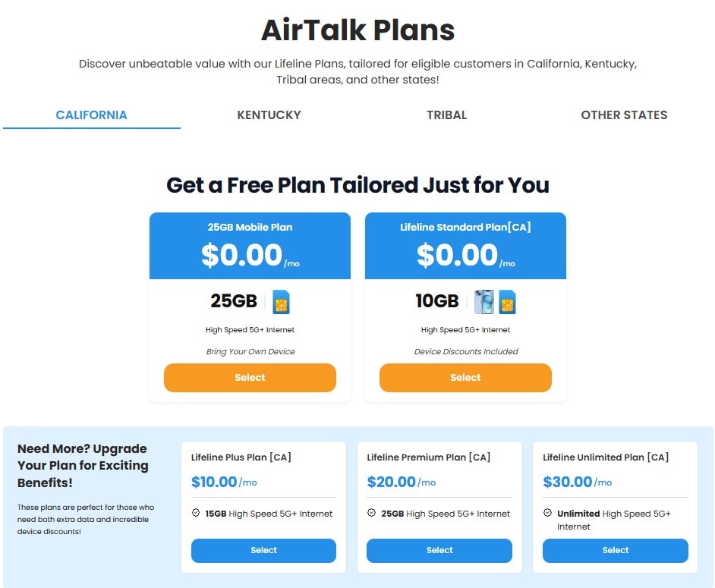Select the Lifeline Standard Plan [CA]
Image resolution: width=715 pixels, height=588 pixels.
[465, 377]
